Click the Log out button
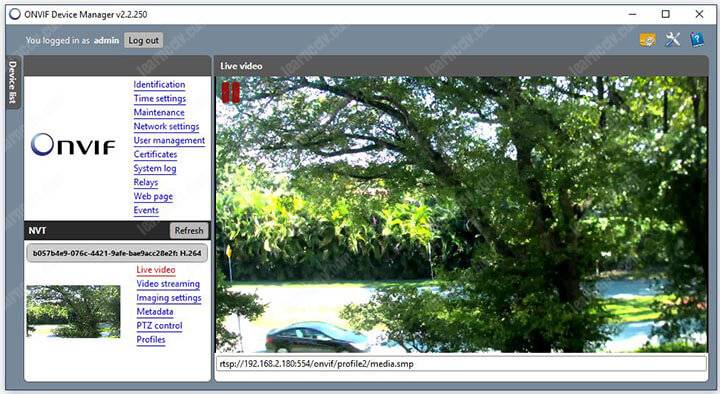The height and width of the screenshot is (394, 720). coord(143,40)
